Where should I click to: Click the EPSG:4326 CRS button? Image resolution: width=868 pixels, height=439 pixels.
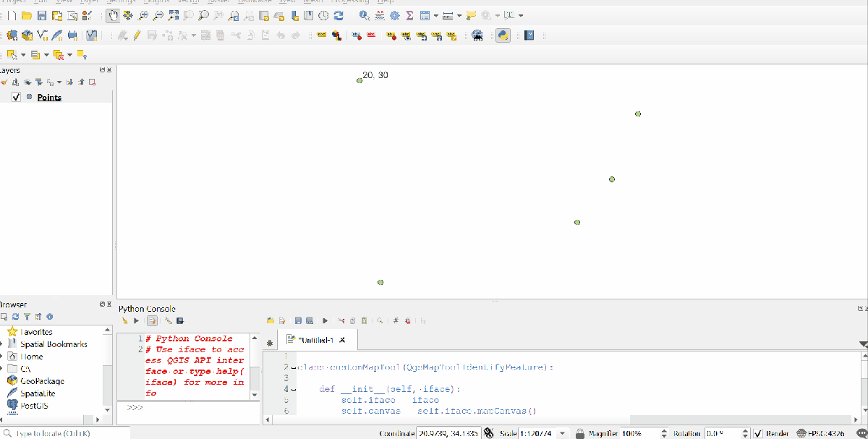[820, 433]
